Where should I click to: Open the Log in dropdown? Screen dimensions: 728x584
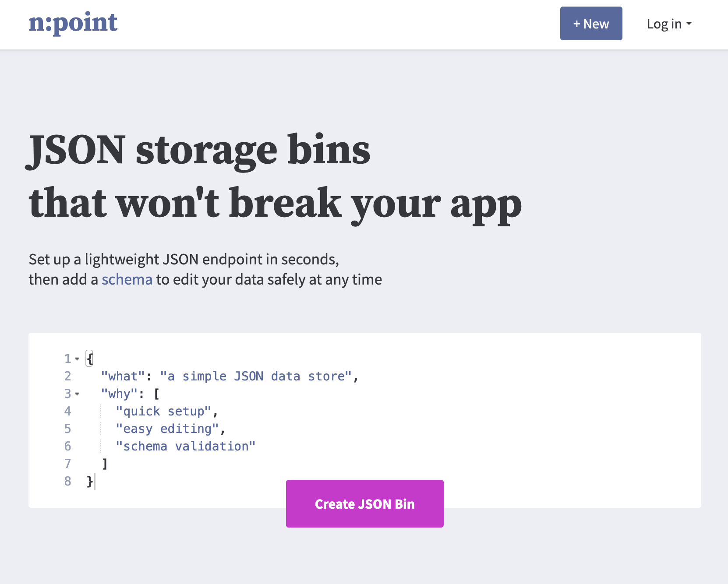(669, 24)
